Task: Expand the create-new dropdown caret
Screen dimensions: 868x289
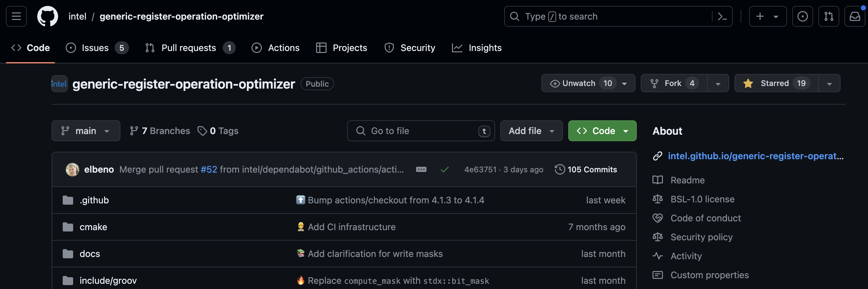Action: (x=776, y=17)
